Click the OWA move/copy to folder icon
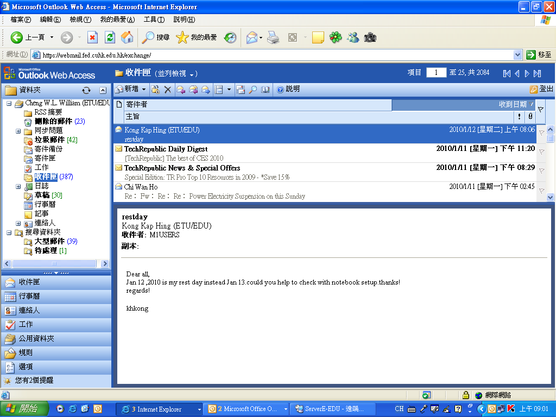Image resolution: width=556 pixels, height=417 pixels. 155,90
